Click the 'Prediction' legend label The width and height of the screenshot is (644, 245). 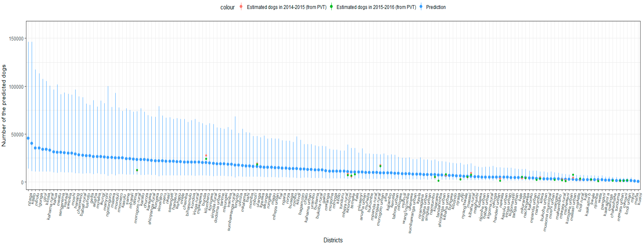(x=436, y=7)
